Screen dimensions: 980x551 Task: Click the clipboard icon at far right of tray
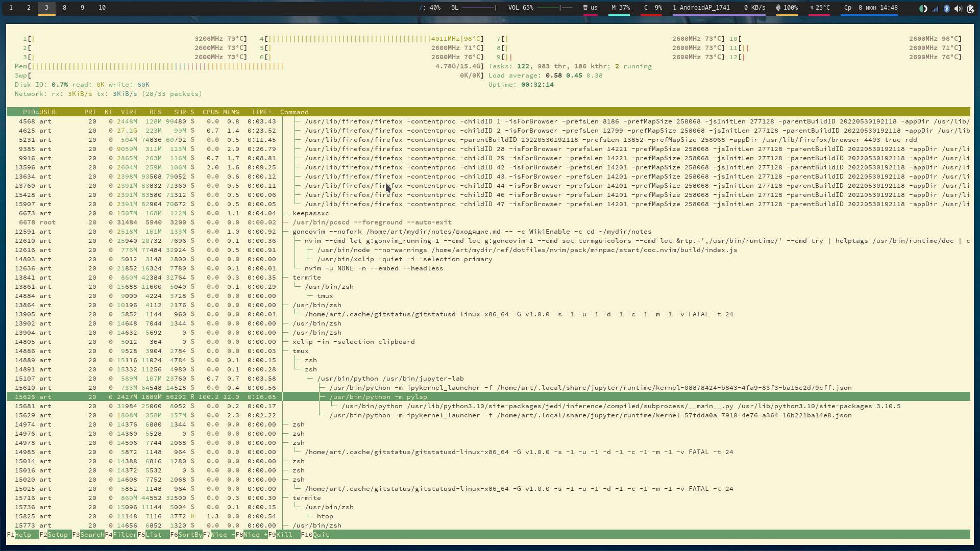[x=970, y=9]
